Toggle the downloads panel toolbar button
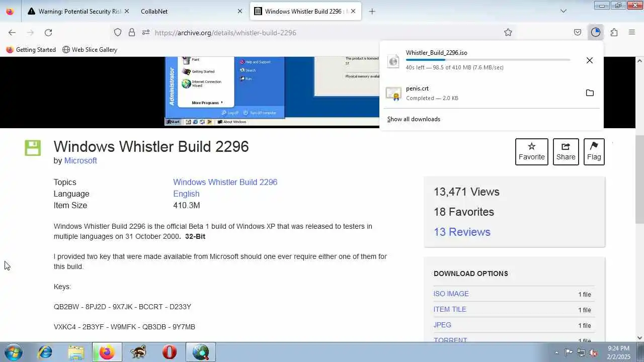 coord(596,32)
